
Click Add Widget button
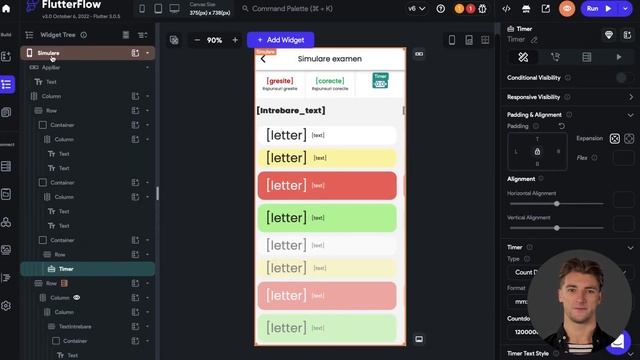(280, 40)
